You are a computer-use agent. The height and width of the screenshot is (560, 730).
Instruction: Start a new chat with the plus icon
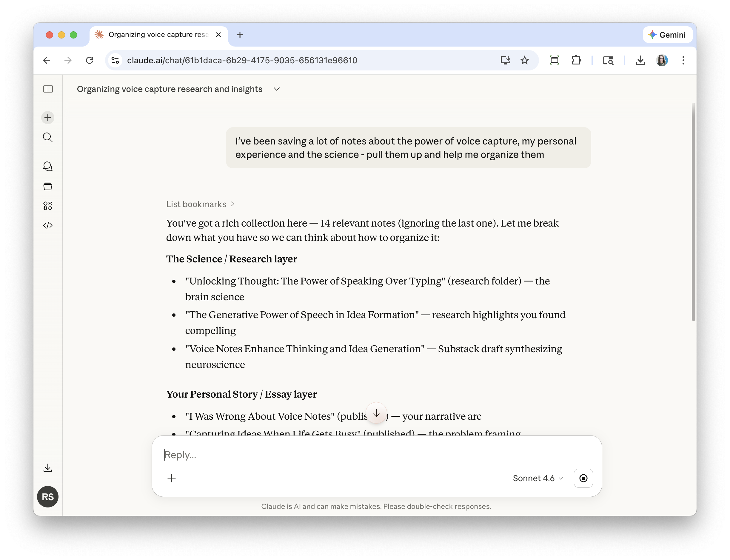48,117
